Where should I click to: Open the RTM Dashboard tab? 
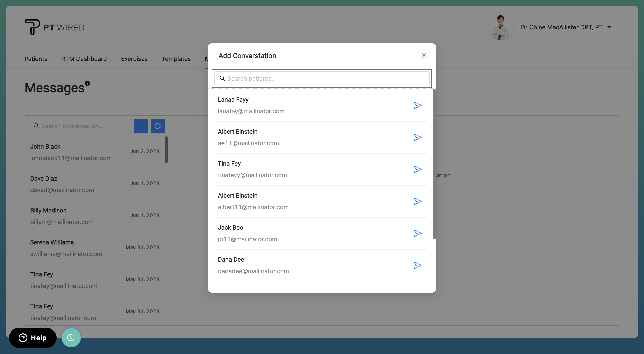[x=84, y=59]
